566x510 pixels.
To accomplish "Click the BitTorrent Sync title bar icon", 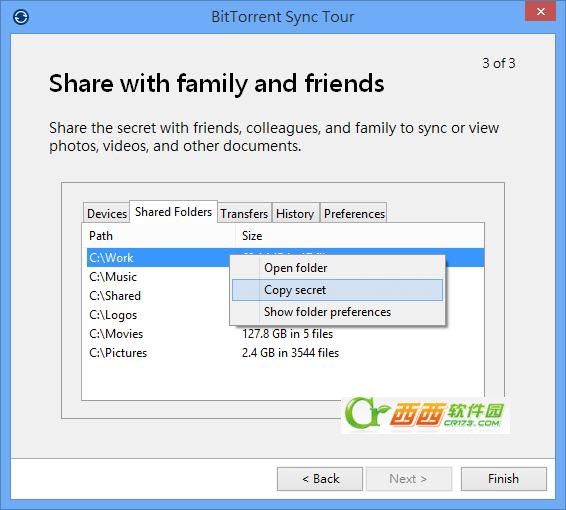I will (21, 17).
